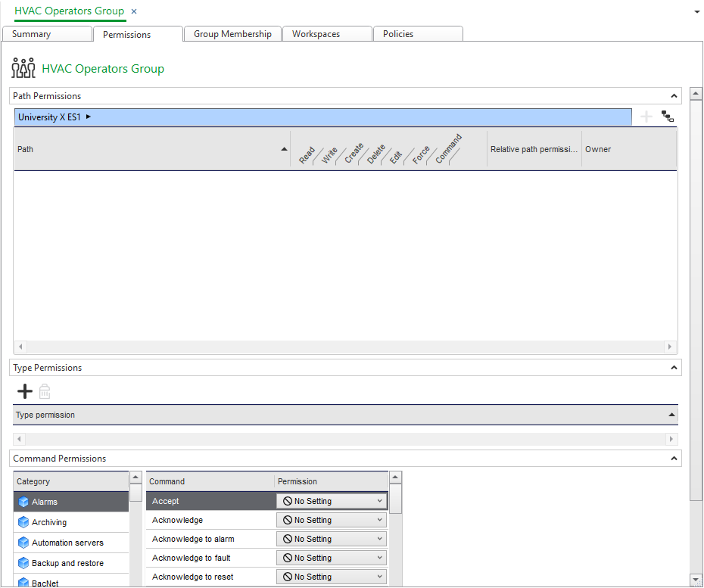Click the Command column header in command list
Viewport: 704px width, 588px height.
(210, 481)
